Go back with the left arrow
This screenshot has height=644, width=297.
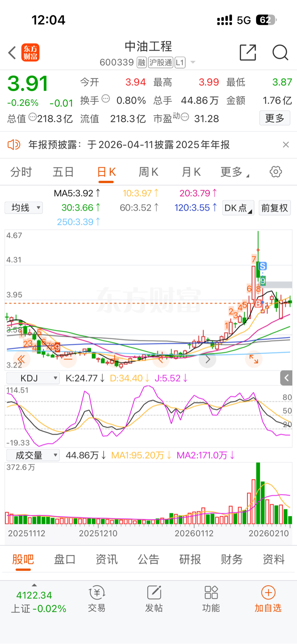[x=12, y=52]
